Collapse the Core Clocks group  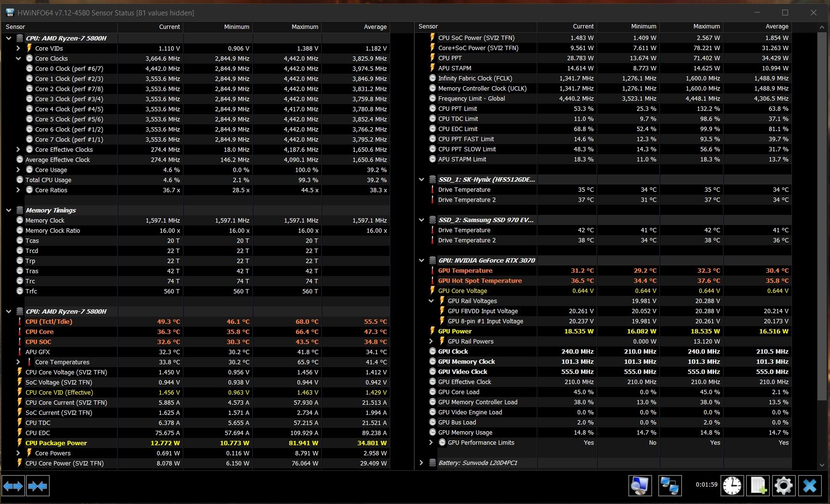(18, 58)
